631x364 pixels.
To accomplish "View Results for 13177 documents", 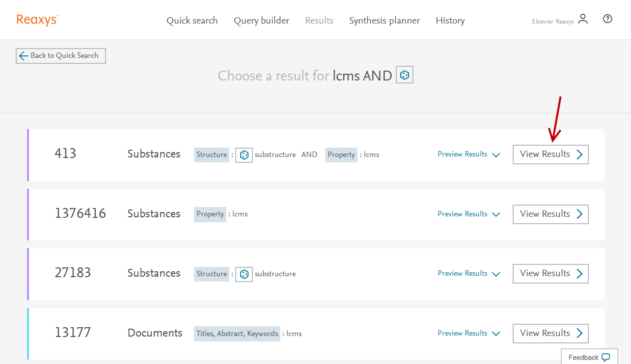I will tap(550, 334).
